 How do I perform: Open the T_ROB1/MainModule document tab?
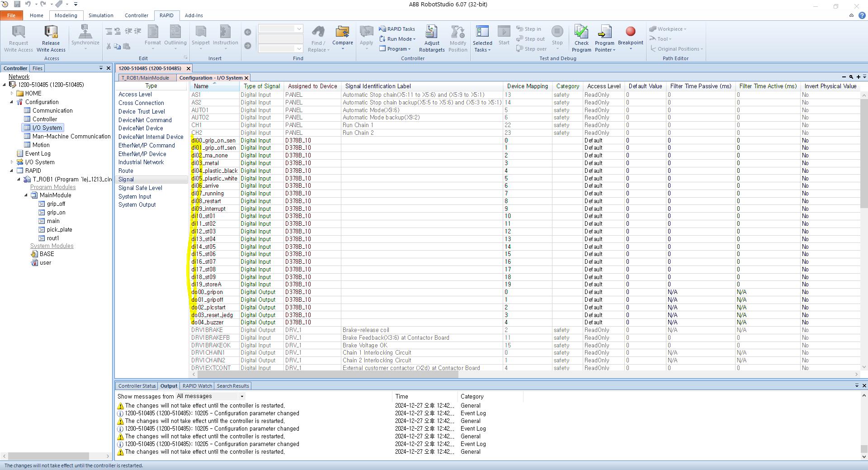pos(145,78)
